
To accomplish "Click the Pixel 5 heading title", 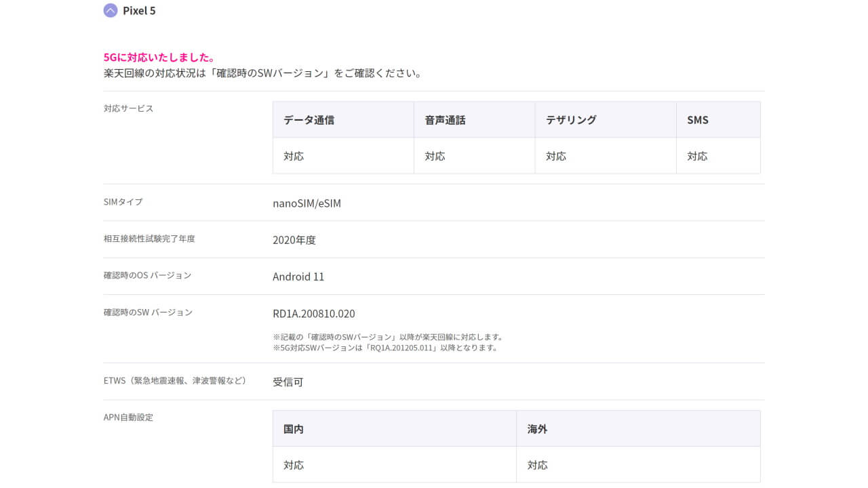I will pyautogui.click(x=139, y=11).
